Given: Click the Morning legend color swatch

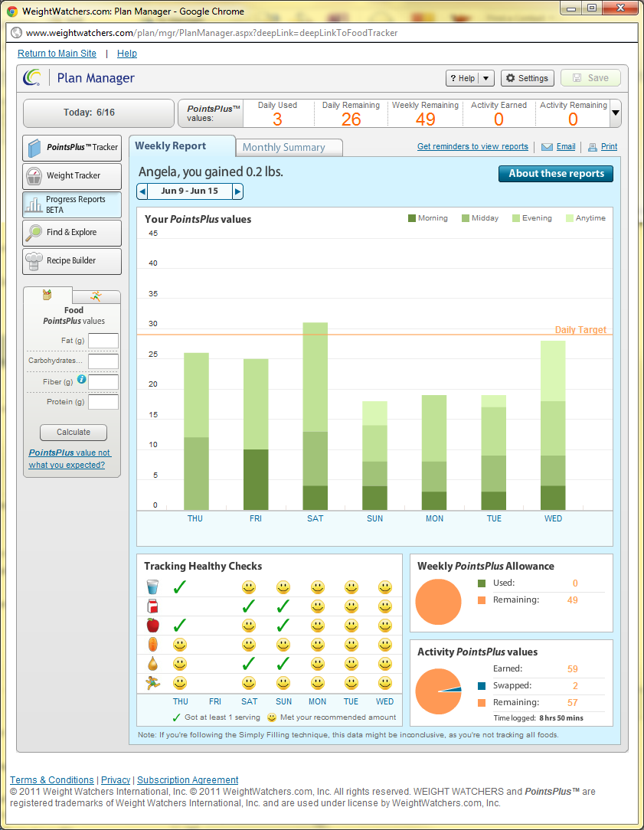Looking at the screenshot, I should 412,218.
